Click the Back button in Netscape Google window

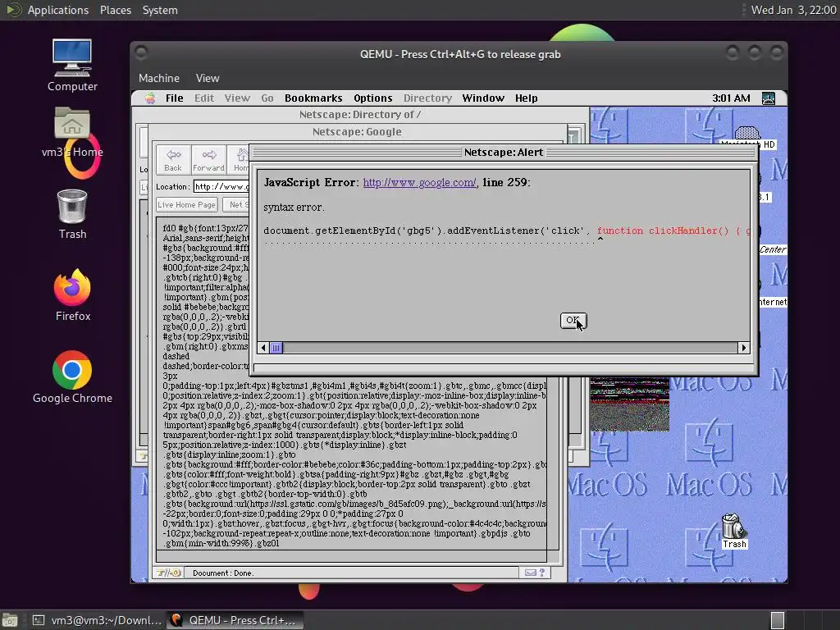pyautogui.click(x=173, y=160)
